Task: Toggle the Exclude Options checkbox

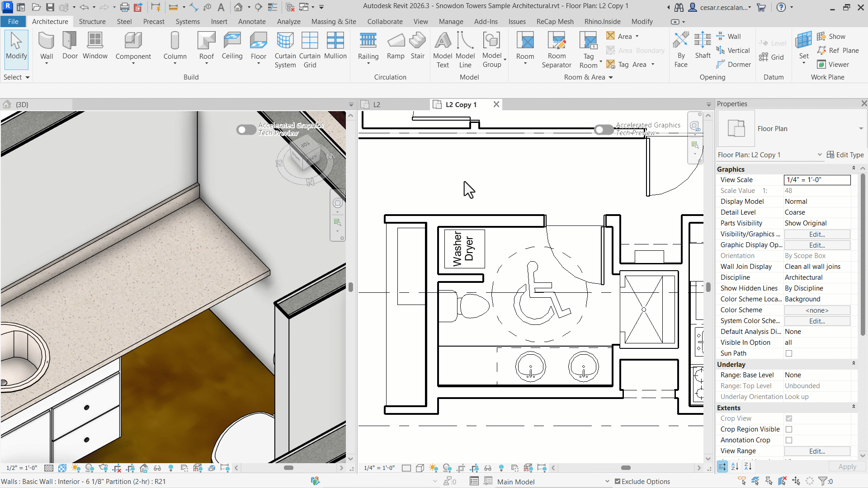Action: (618, 482)
